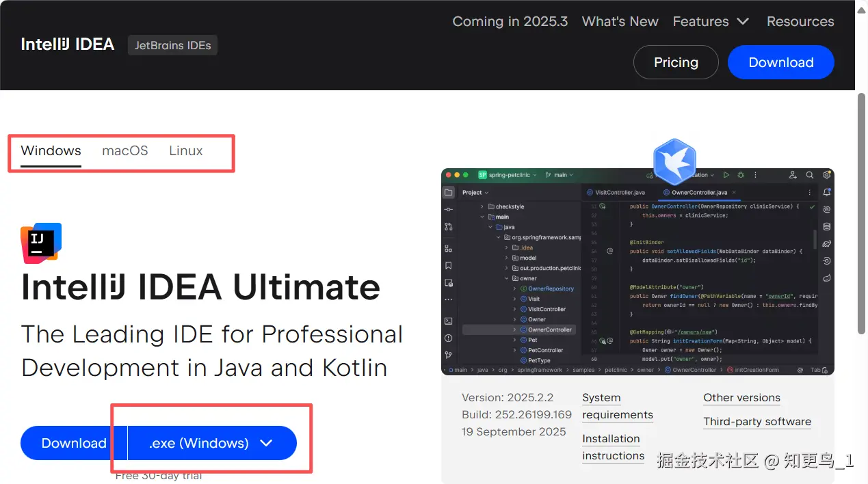Click the Leading IDE for Professional tagline
The height and width of the screenshot is (484, 868).
(212, 351)
